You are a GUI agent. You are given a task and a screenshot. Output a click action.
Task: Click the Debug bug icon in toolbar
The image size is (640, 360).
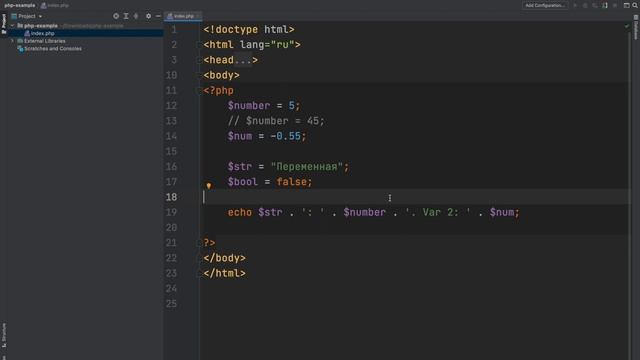(x=585, y=5)
